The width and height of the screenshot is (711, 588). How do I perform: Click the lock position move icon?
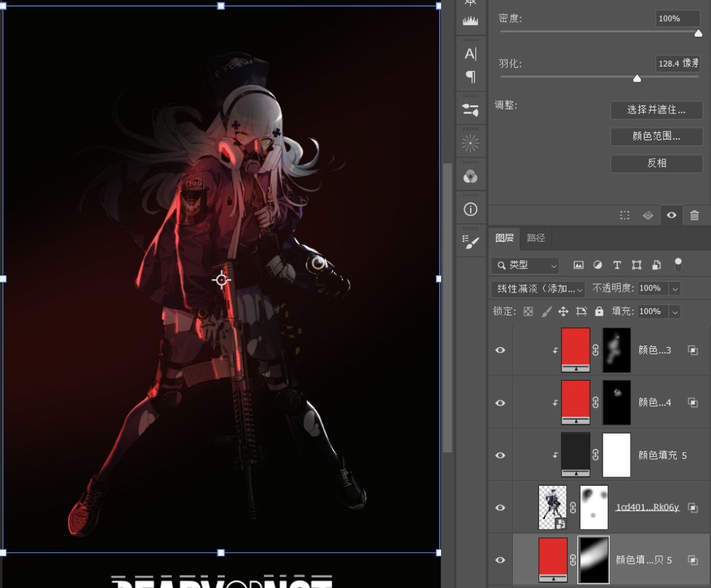click(563, 311)
